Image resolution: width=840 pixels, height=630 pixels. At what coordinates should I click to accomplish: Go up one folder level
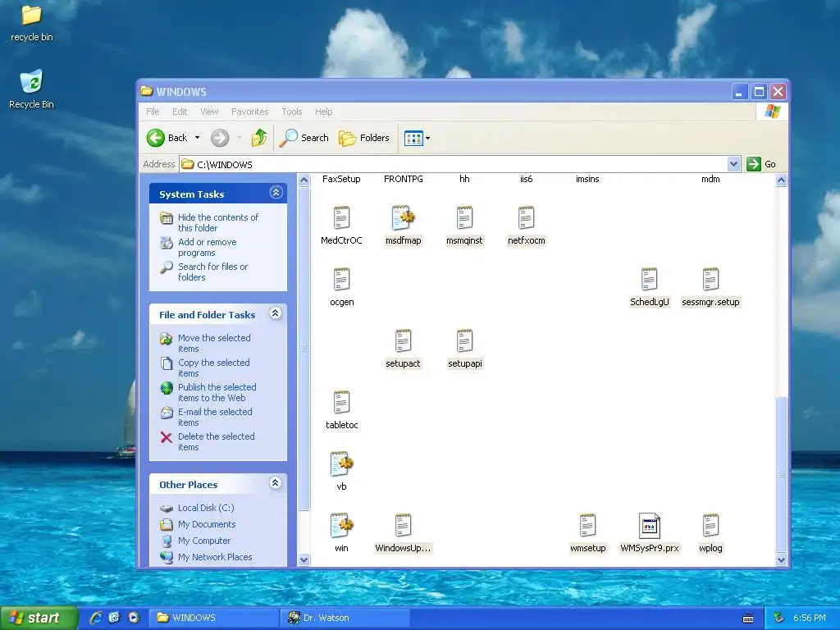click(259, 138)
